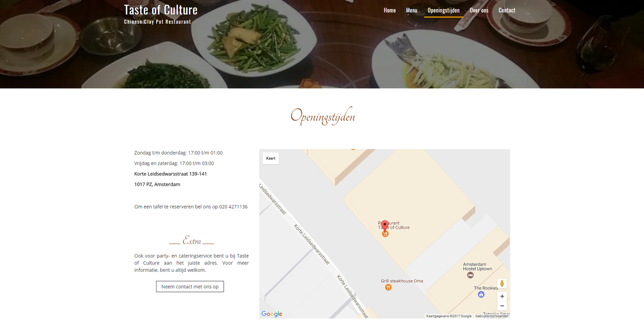Click Restaurant Taste of Culture map label
The height and width of the screenshot is (329, 644).
click(x=394, y=225)
